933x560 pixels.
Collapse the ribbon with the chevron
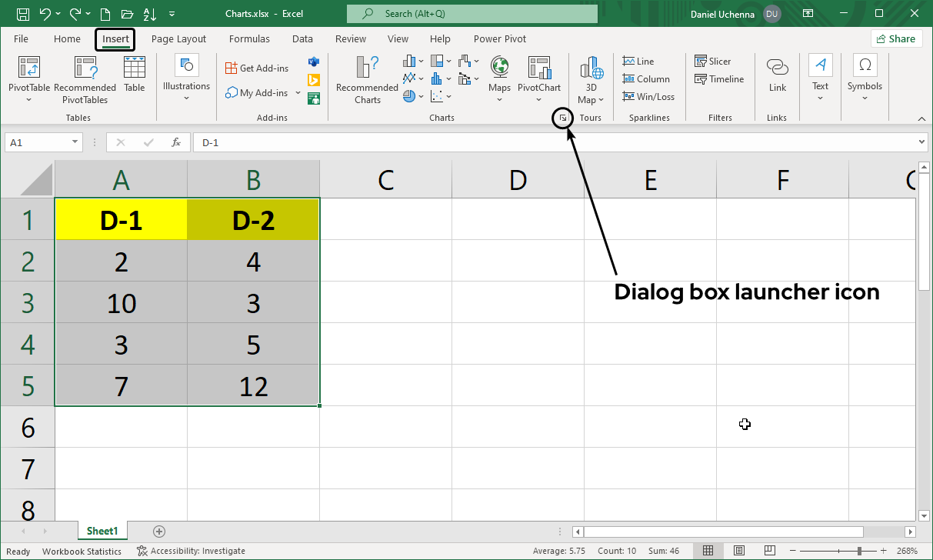click(x=921, y=118)
